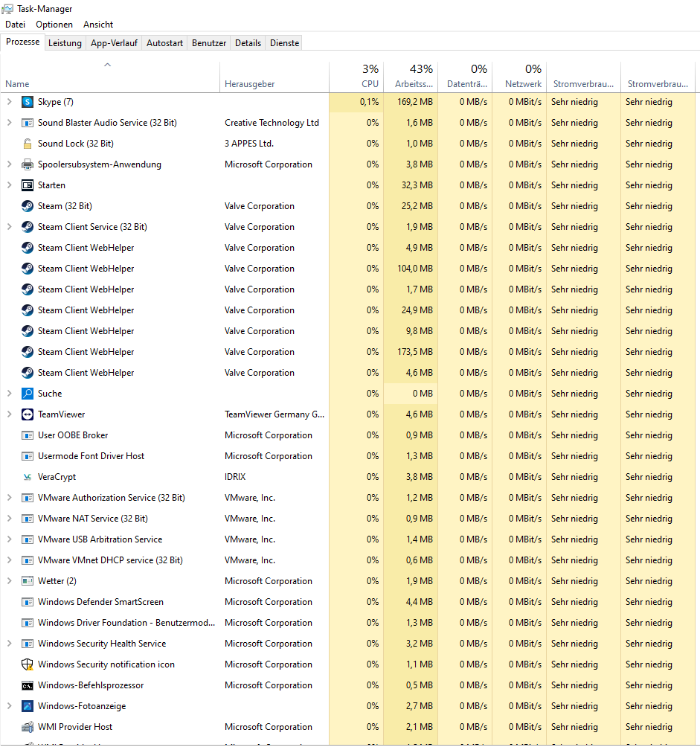
Task: Click the VeraCrypt icon
Action: pos(28,477)
